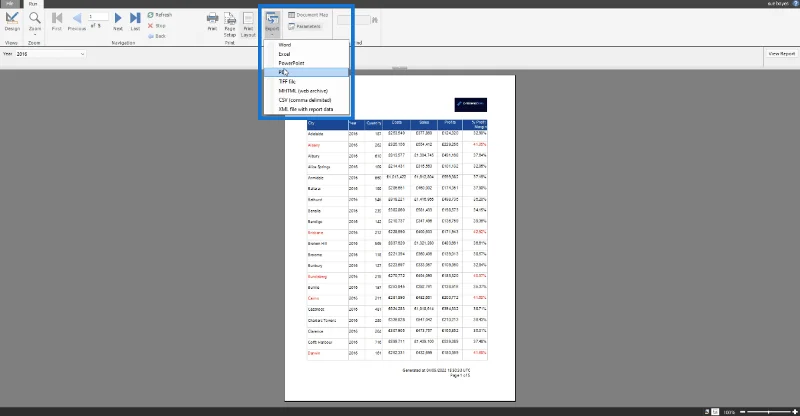Click the Alice Springs city cell
Image resolution: width=800 pixels, height=416 pixels.
click(328, 167)
